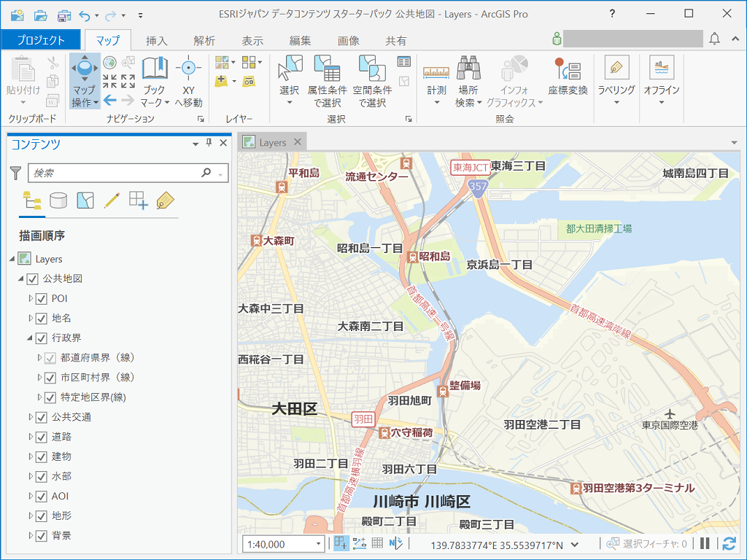Viewport: 747px width, 560px height.
Task: Activate the Select features tool
Action: click(x=290, y=68)
